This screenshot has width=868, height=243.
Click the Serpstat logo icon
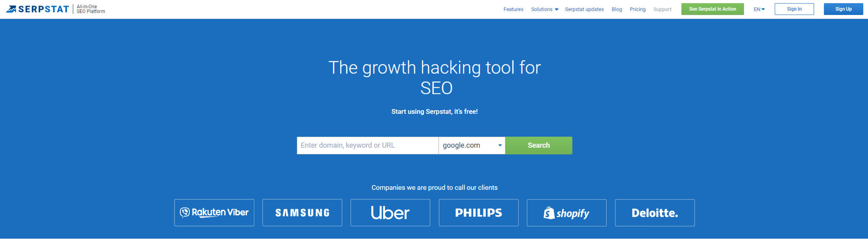click(x=11, y=9)
